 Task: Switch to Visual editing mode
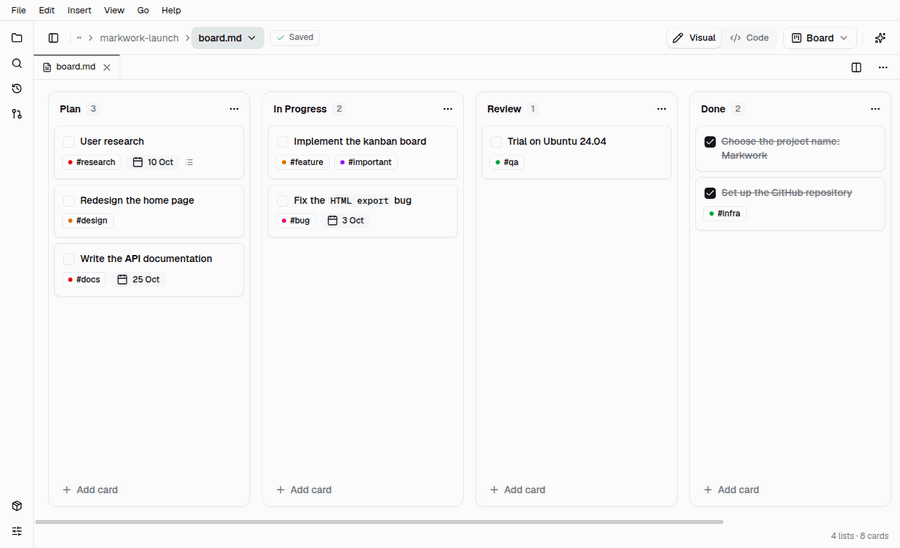(694, 38)
